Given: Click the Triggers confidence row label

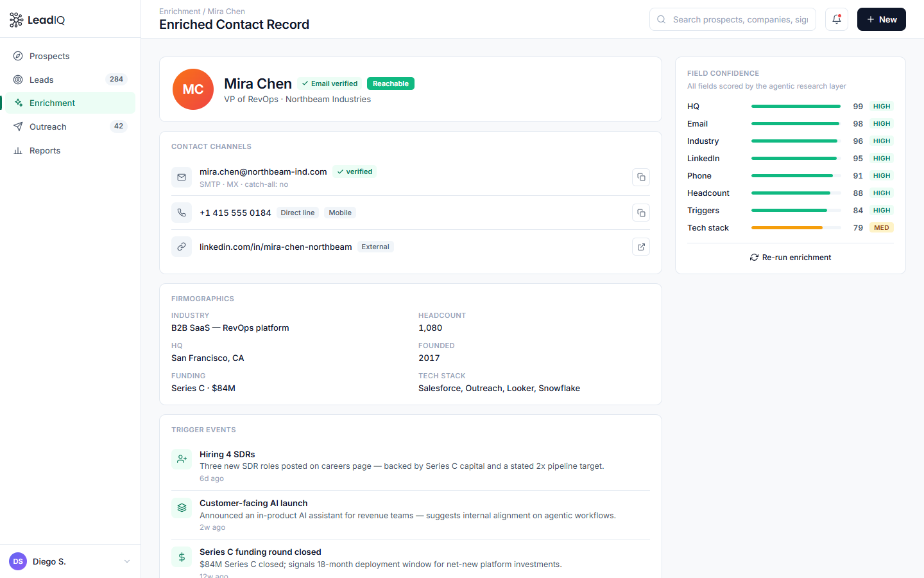Looking at the screenshot, I should pos(703,211).
